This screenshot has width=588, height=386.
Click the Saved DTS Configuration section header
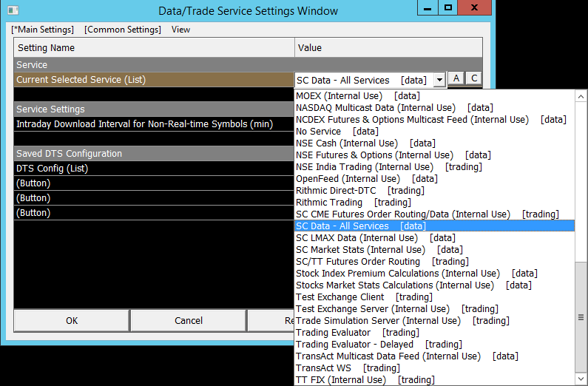[154, 154]
